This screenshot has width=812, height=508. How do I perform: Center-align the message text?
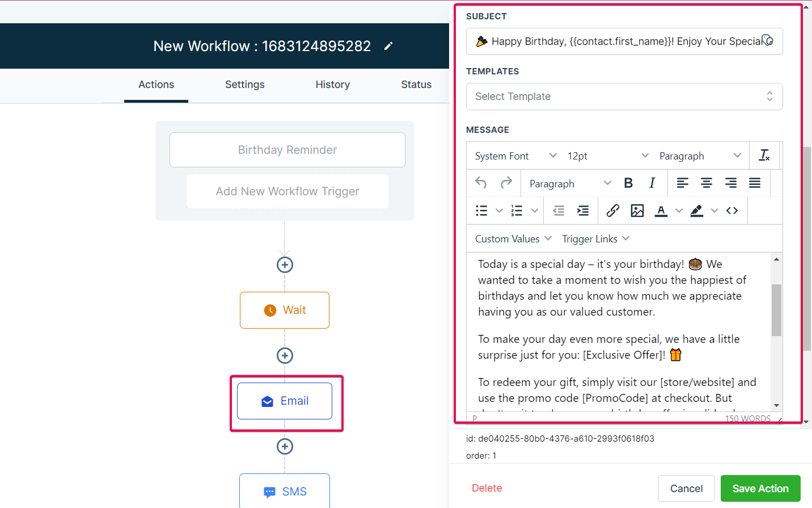(x=706, y=183)
